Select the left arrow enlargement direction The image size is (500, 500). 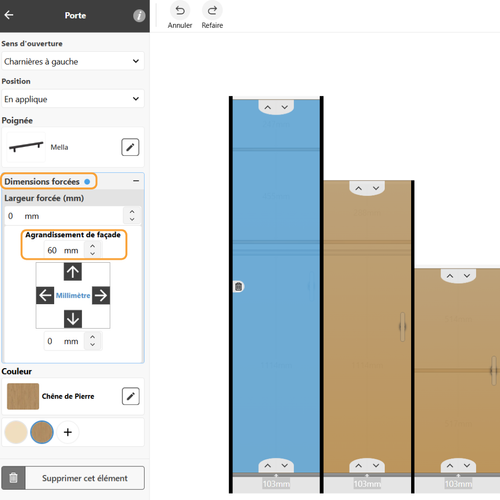click(x=45, y=295)
